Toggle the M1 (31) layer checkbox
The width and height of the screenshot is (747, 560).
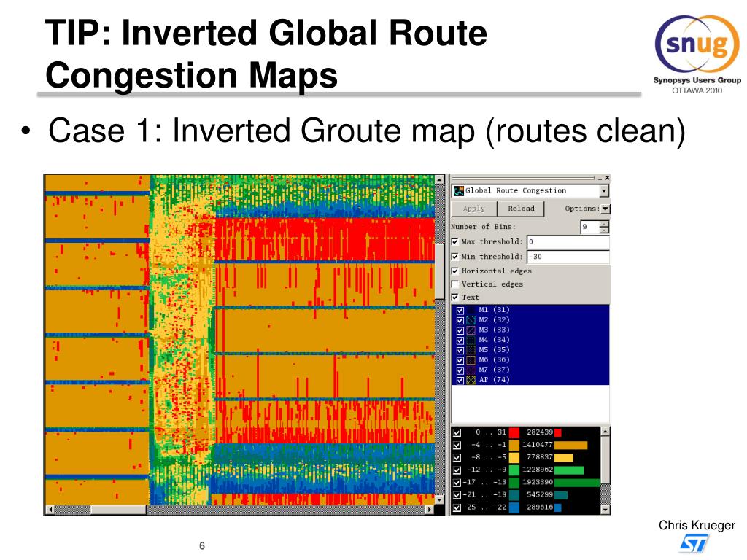(x=460, y=311)
